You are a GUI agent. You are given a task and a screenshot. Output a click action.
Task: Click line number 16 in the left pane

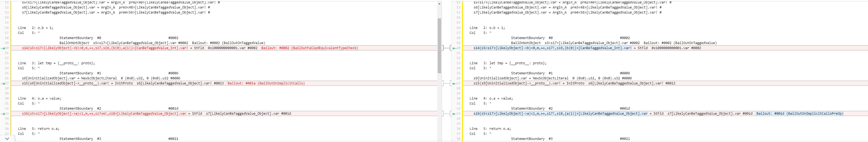(7, 28)
